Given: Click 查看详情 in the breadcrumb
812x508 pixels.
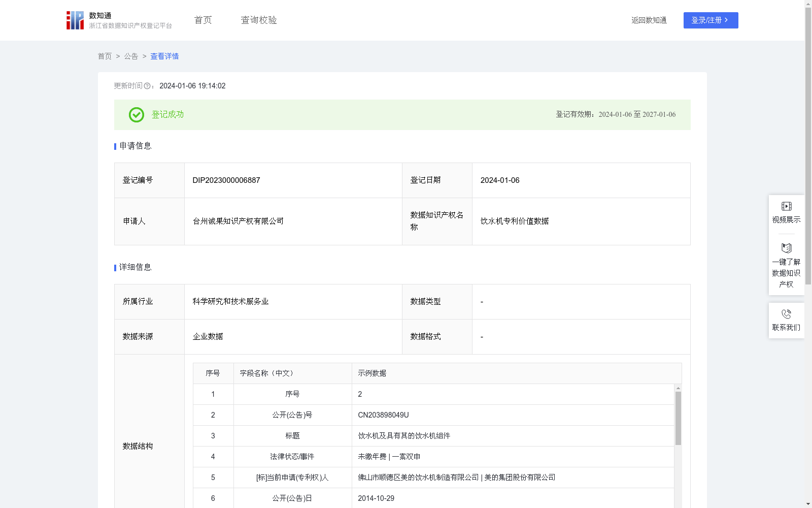Looking at the screenshot, I should (164, 56).
